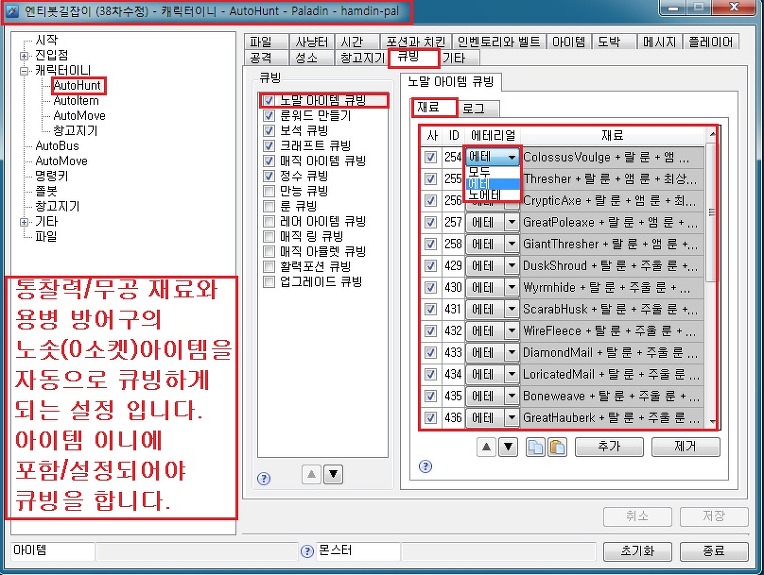This screenshot has height=575, width=764.
Task: Click 아이템 input field at bottom
Action: pyautogui.click(x=196, y=551)
